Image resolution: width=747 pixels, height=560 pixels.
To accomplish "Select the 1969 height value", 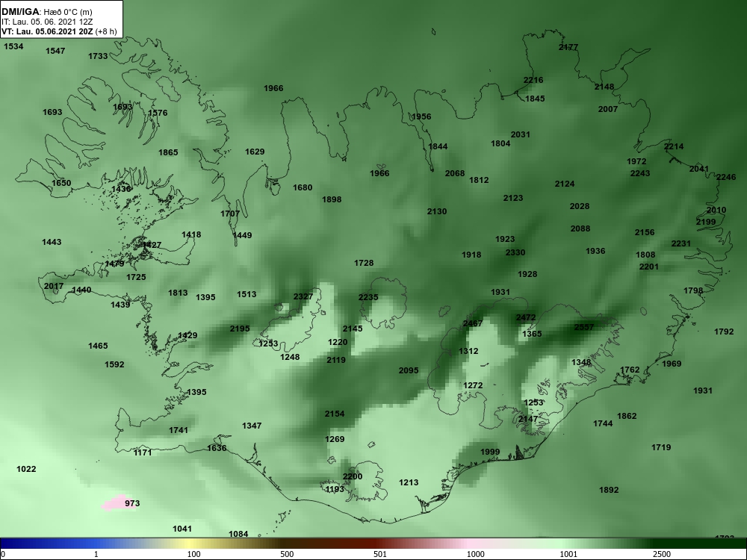I will tap(672, 364).
